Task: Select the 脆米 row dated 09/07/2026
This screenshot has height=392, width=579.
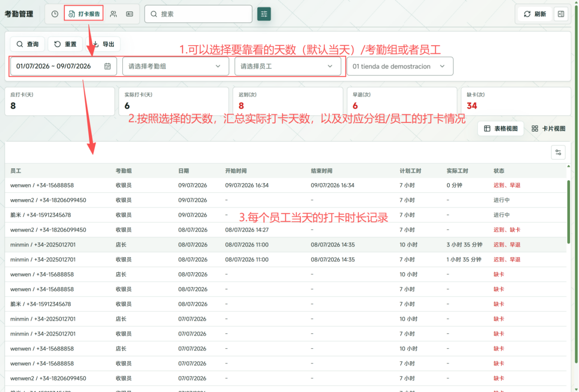Action: [x=286, y=215]
